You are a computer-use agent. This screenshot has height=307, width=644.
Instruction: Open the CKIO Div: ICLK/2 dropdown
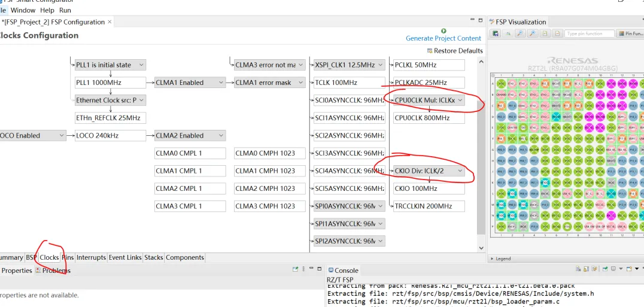(460, 171)
